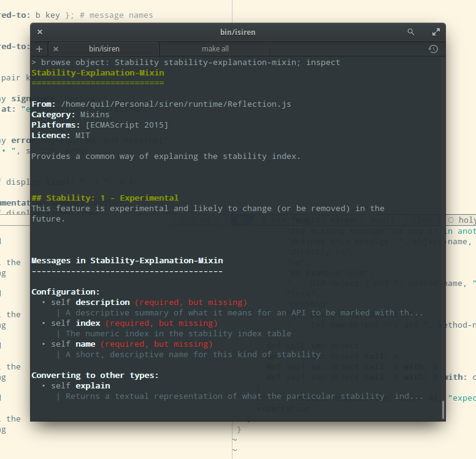Viewport: 476px width, 459px height.
Task: Click the Stability: 1 - Experimental heading
Action: coord(105,198)
